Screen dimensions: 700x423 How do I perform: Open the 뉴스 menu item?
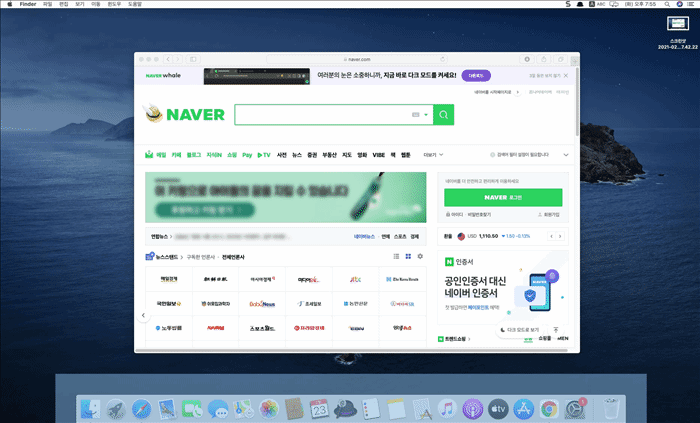(297, 155)
